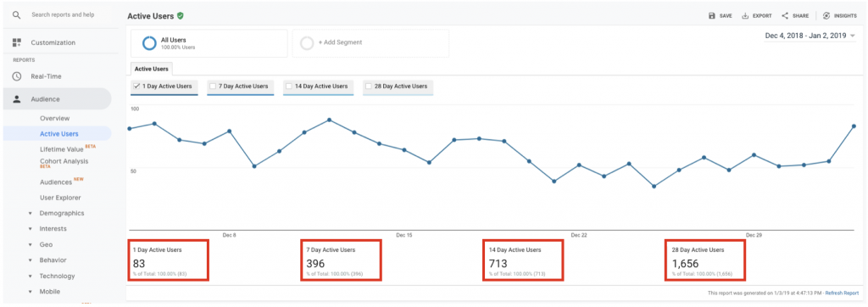Expand the Mobile section
The image size is (868, 307).
[x=30, y=292]
